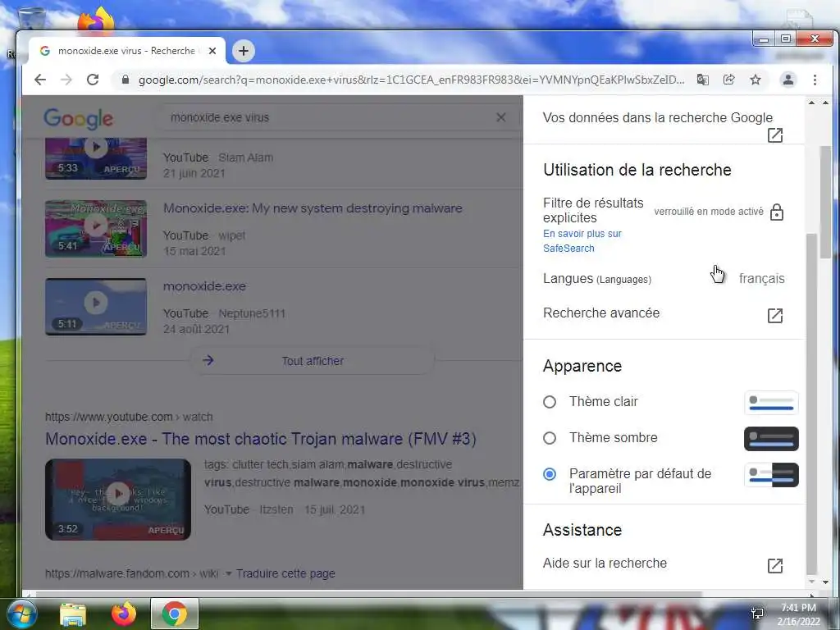The height and width of the screenshot is (630, 840).
Task: Click the Tout afficher button
Action: (x=313, y=361)
